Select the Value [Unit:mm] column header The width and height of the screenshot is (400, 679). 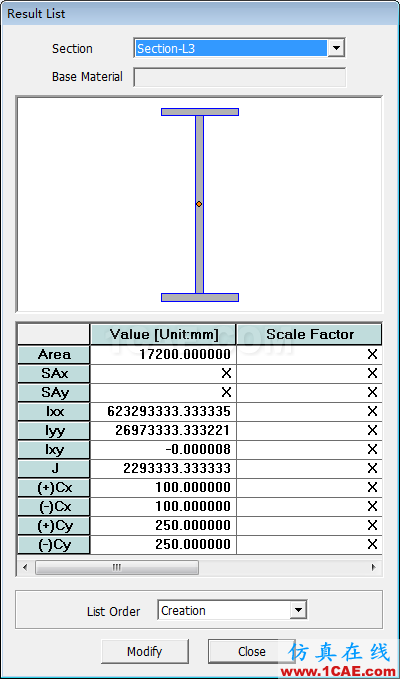click(x=163, y=334)
